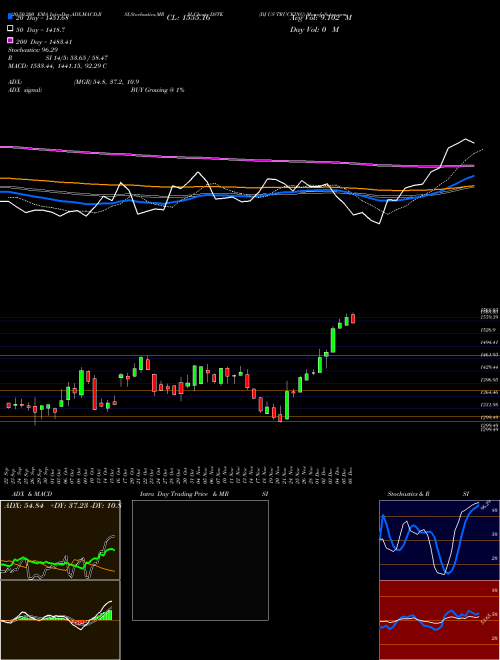Click the 'Intra Day Trading Price & MR' heading
The image size is (500, 660).
point(184,494)
